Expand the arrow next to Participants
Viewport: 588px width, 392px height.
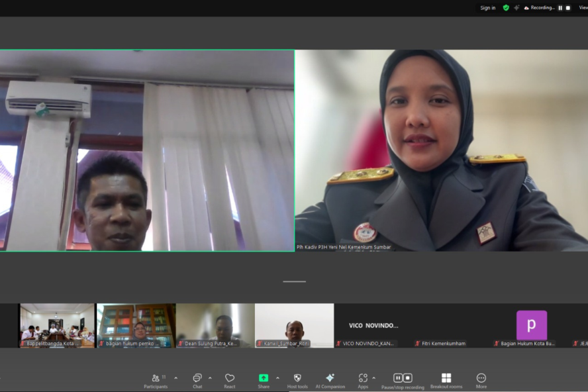point(175,378)
